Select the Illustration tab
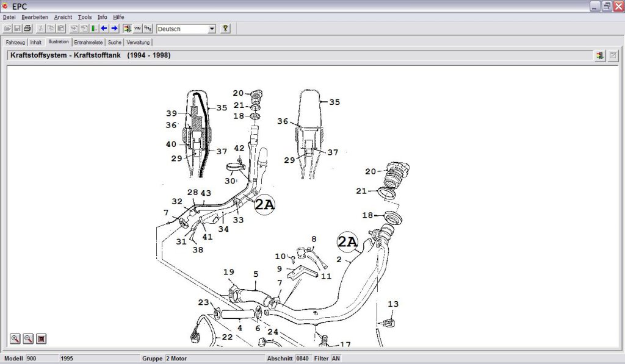Viewport: 625px width, 364px height. coord(59,41)
